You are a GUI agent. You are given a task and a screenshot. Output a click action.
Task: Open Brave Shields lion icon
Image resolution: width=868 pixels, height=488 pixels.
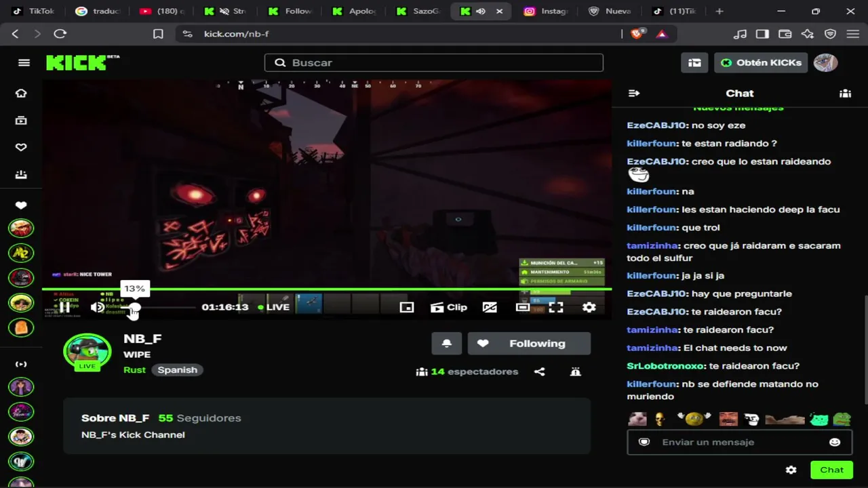(x=637, y=34)
